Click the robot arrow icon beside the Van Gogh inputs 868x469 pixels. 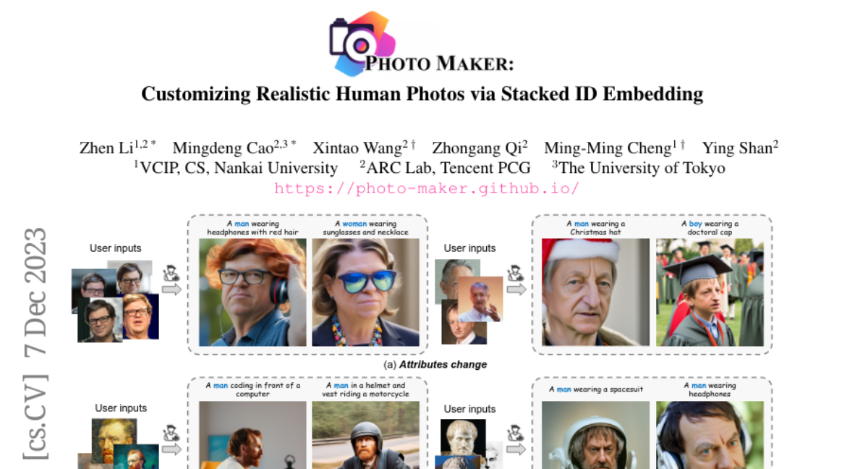[171, 441]
